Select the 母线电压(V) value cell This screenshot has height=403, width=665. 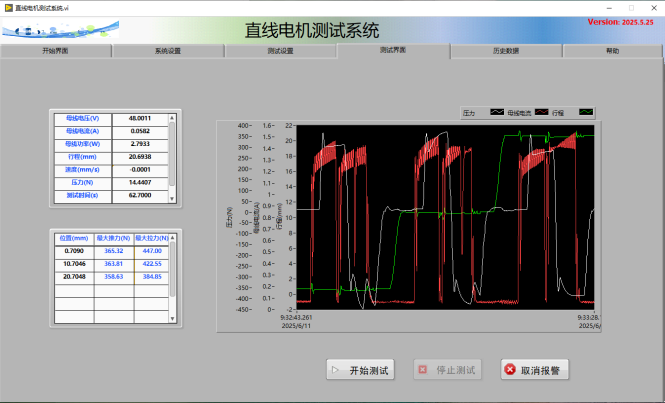tap(139, 118)
